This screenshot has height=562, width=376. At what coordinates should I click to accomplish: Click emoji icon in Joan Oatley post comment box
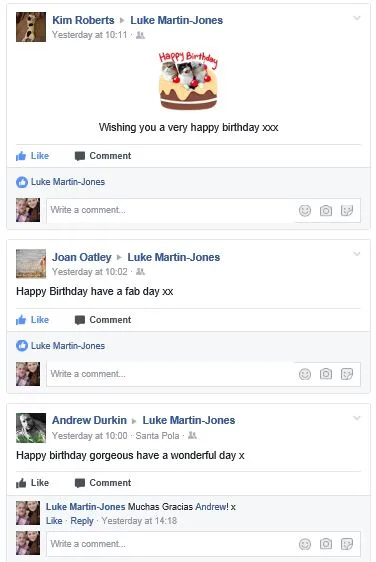point(305,374)
